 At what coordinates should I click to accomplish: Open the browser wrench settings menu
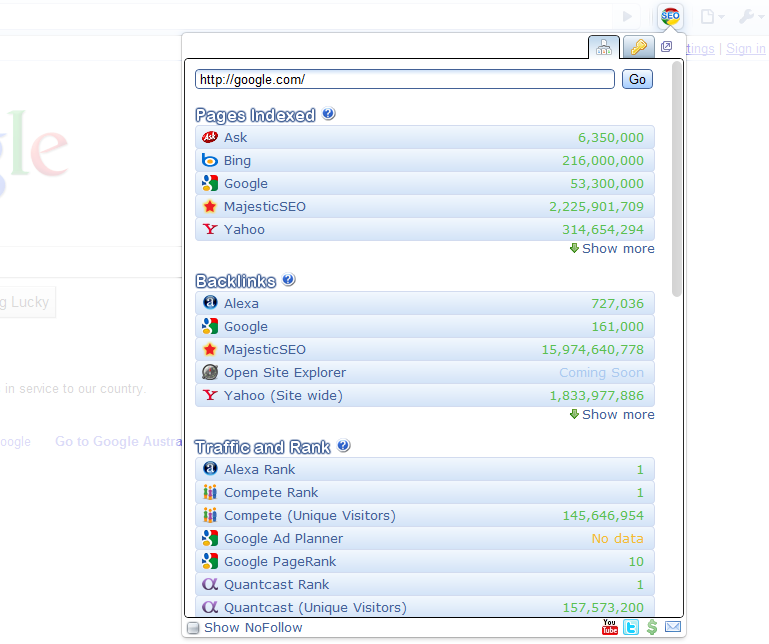point(751,17)
